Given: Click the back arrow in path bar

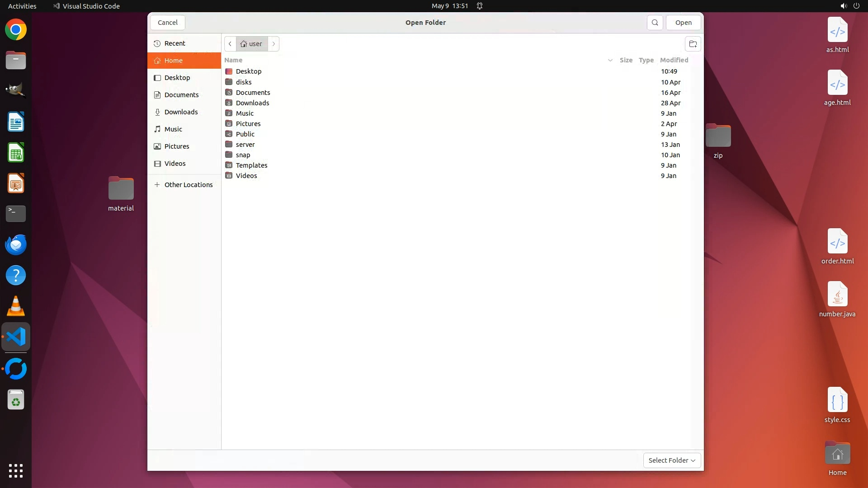Looking at the screenshot, I should pyautogui.click(x=230, y=44).
